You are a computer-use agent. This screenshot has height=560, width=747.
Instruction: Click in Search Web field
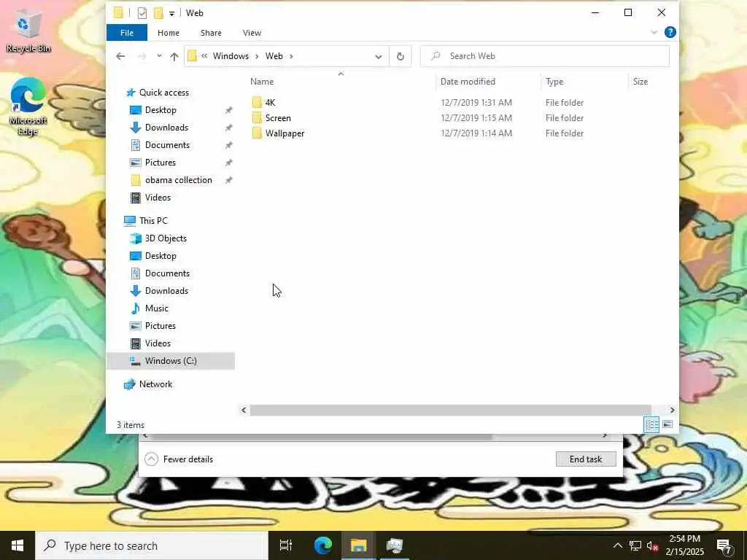[x=544, y=56]
